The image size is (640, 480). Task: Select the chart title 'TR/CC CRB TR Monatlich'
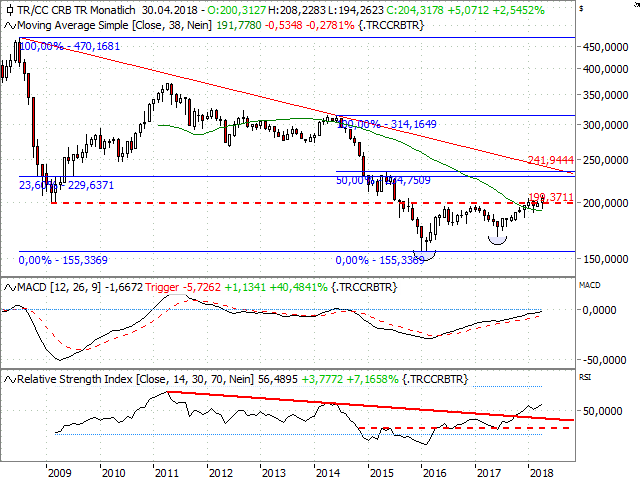76,10
